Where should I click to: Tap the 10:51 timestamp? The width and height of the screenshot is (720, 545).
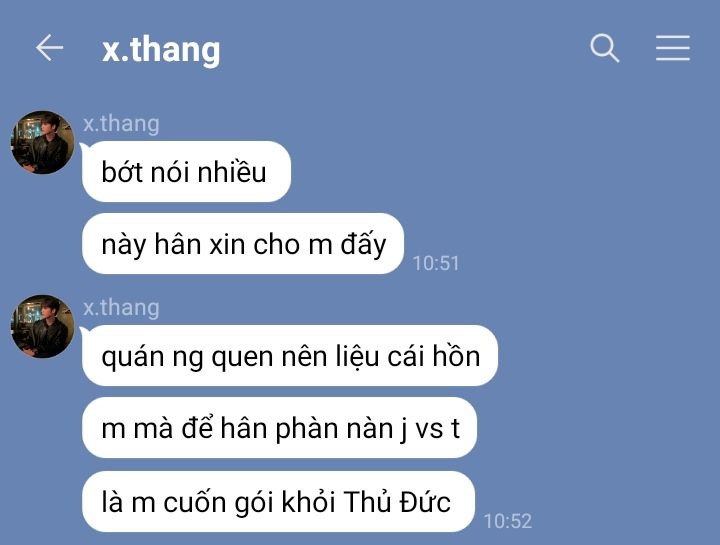pyautogui.click(x=436, y=263)
